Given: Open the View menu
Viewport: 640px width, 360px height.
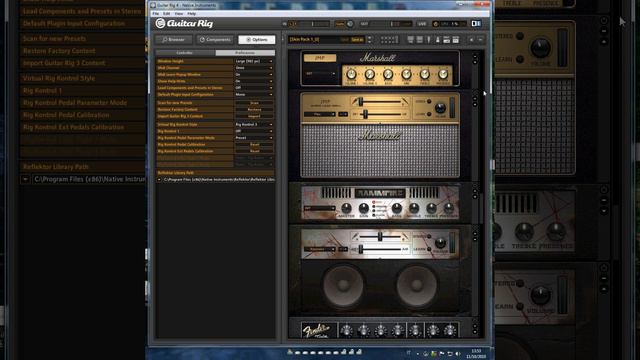Looking at the screenshot, I should [x=179, y=13].
